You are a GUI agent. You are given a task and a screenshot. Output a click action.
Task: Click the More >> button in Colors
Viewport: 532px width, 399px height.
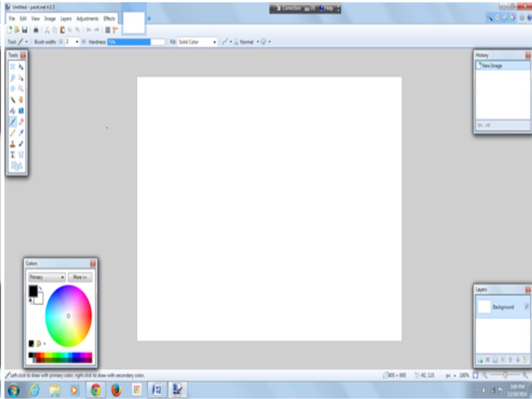coord(80,277)
